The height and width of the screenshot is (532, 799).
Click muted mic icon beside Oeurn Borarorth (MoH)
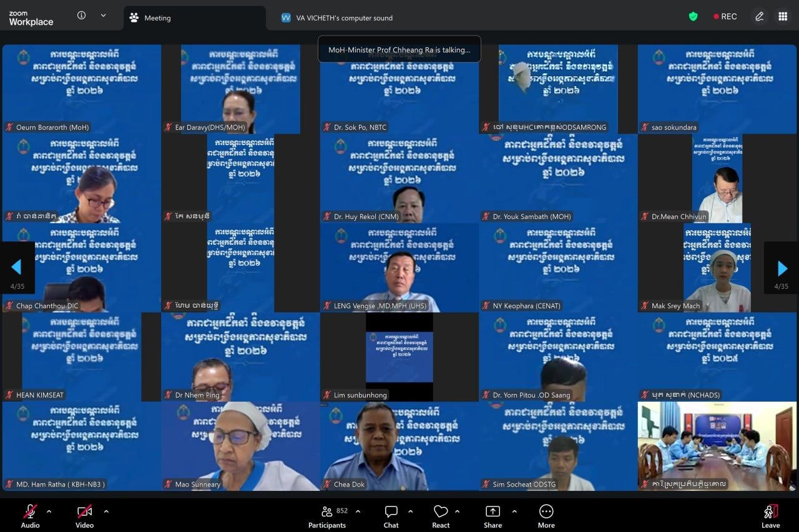[9, 127]
